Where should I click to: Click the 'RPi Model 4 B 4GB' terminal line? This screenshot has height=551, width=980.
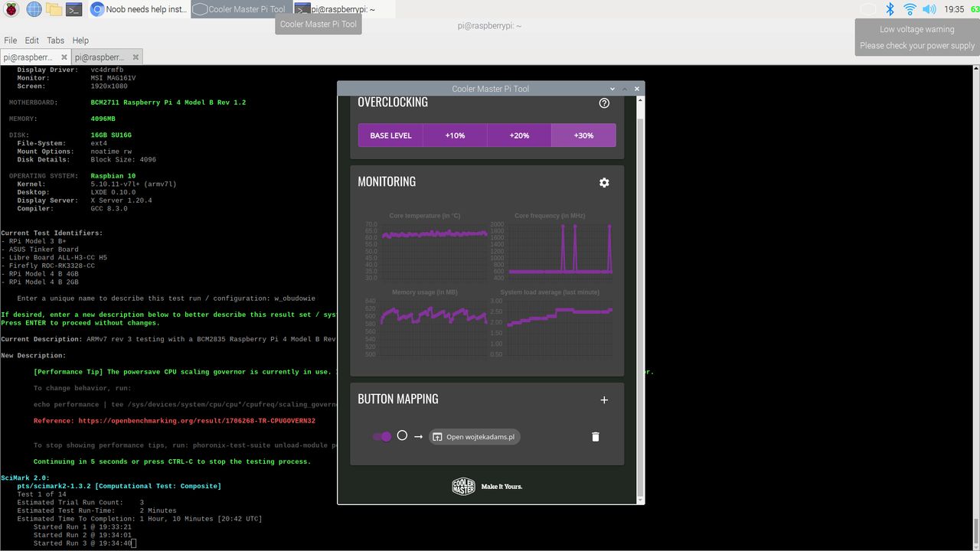[x=42, y=274]
